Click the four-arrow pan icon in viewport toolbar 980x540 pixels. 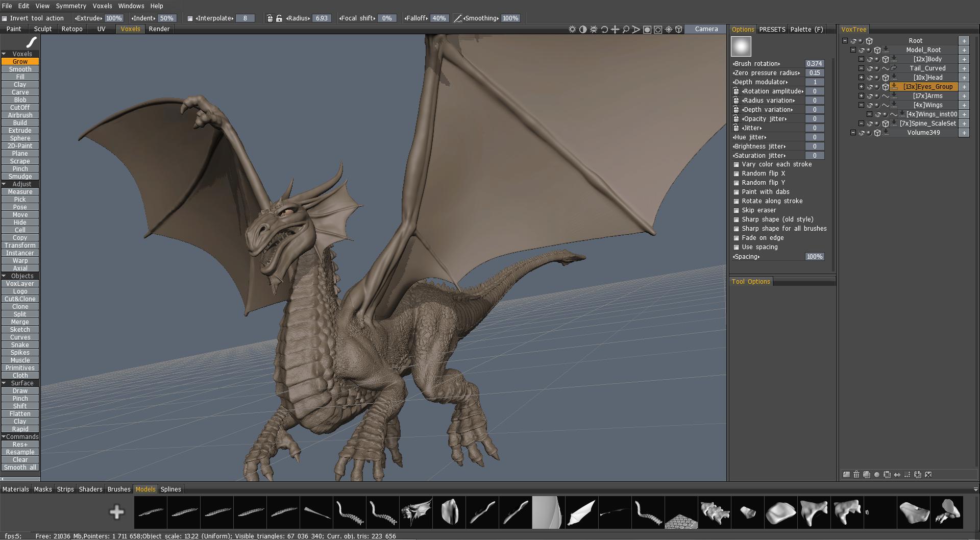[615, 30]
